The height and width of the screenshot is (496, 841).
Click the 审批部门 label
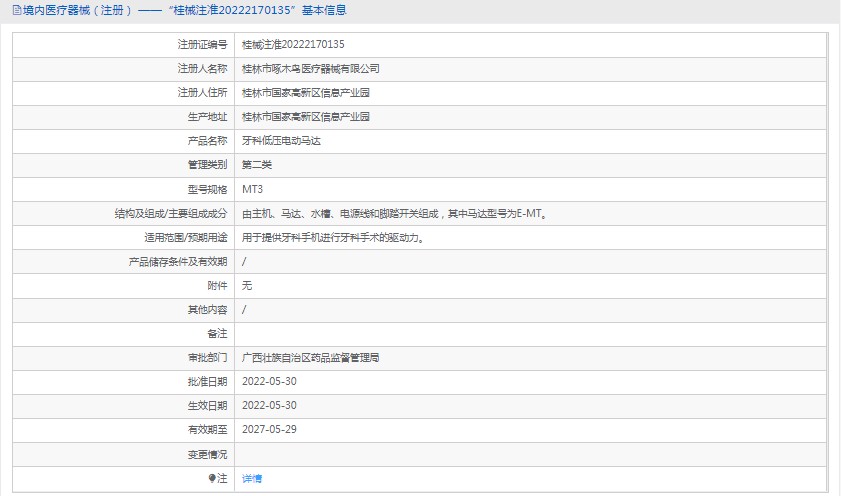point(208,358)
